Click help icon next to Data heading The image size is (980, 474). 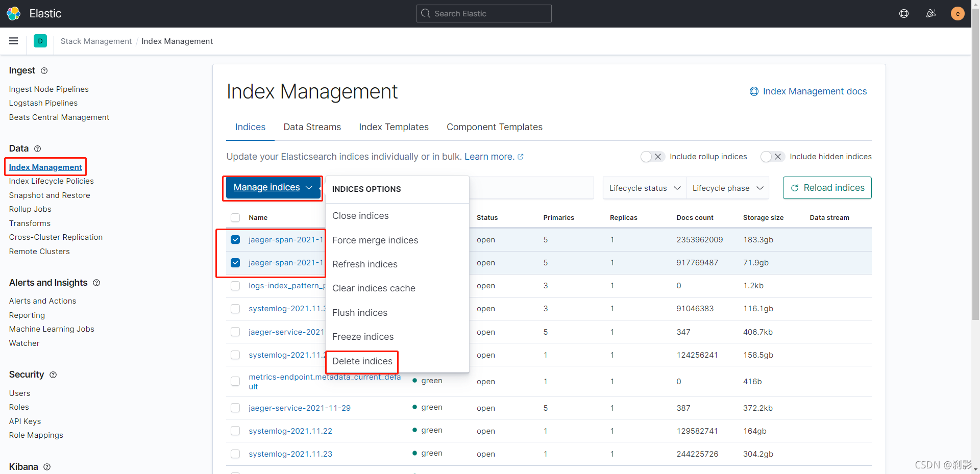click(x=37, y=148)
